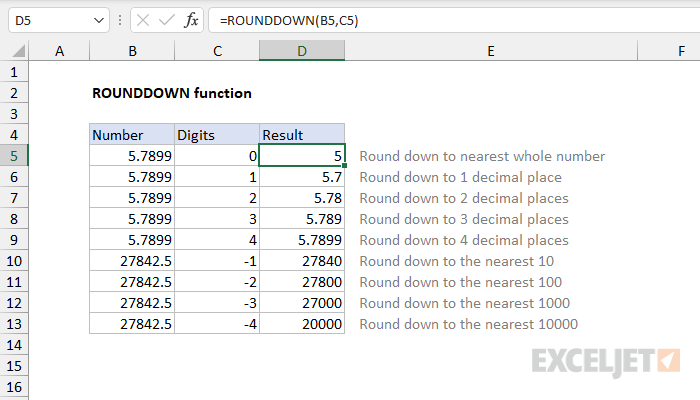Click the 'Digits' header cell

217,135
